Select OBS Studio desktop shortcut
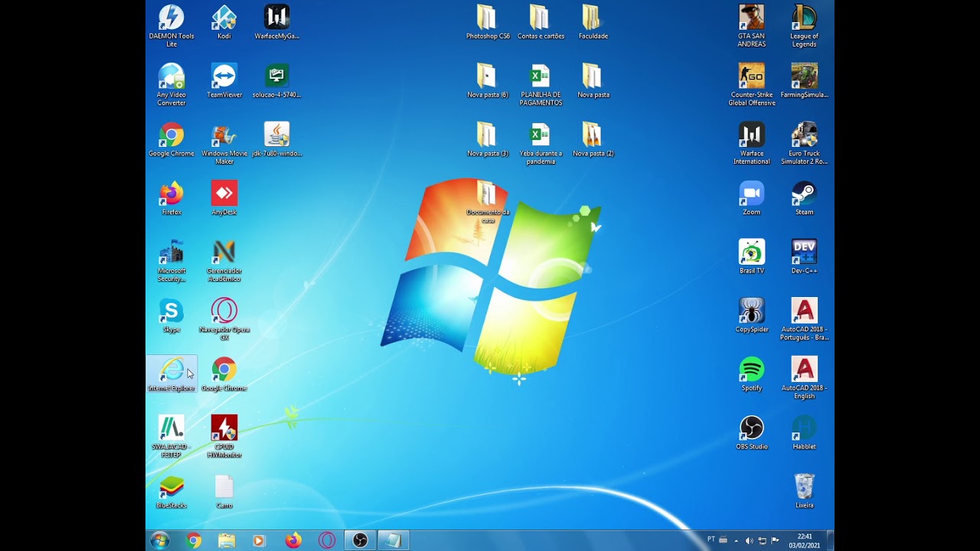Viewport: 980px width, 551px height. click(751, 432)
